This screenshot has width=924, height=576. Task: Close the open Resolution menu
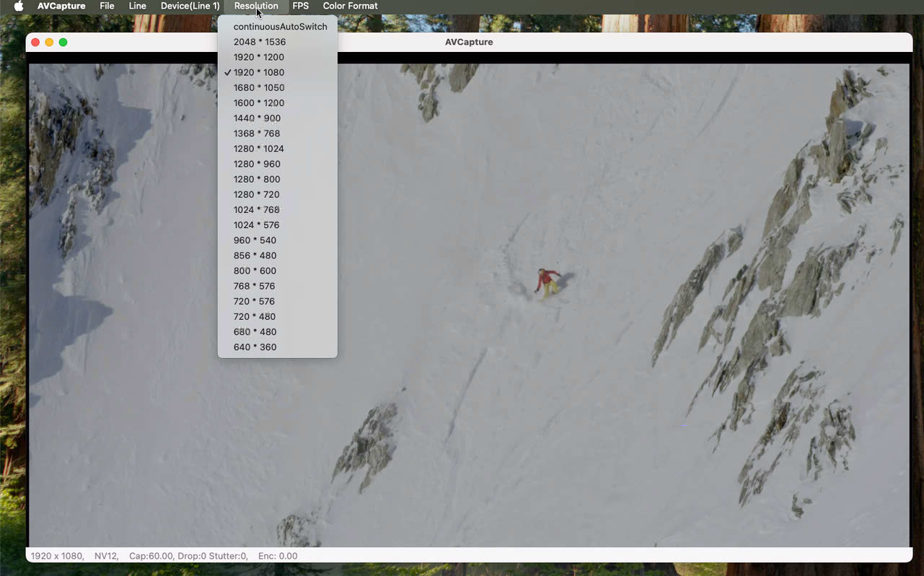point(255,6)
